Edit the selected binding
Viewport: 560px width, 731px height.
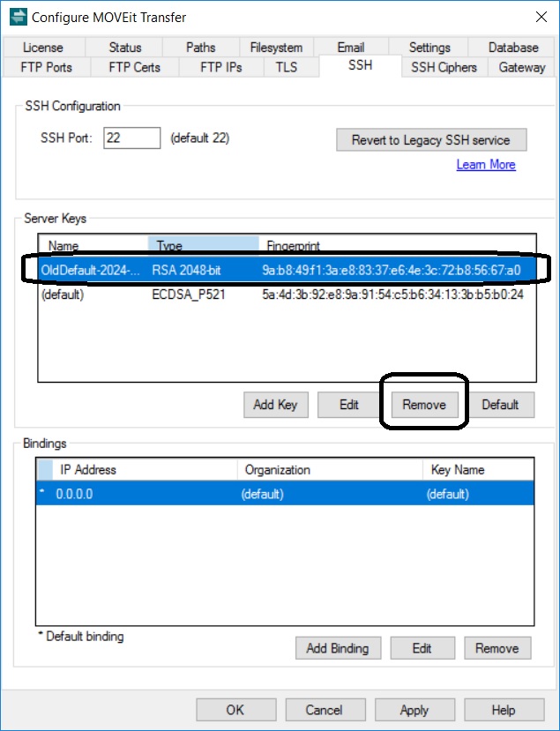click(x=422, y=648)
